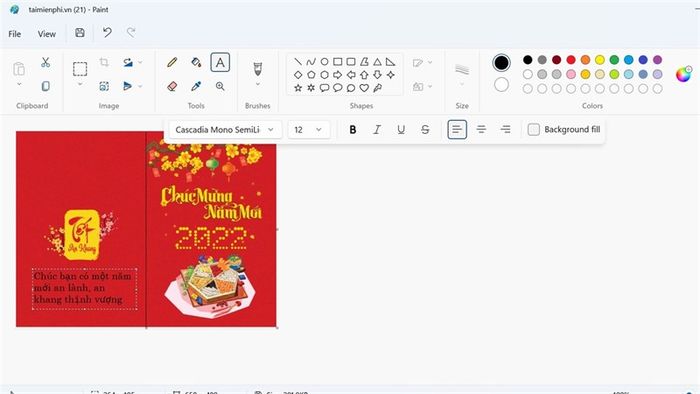The image size is (700, 394).
Task: Select the Magnifier zoom tool
Action: [x=220, y=86]
